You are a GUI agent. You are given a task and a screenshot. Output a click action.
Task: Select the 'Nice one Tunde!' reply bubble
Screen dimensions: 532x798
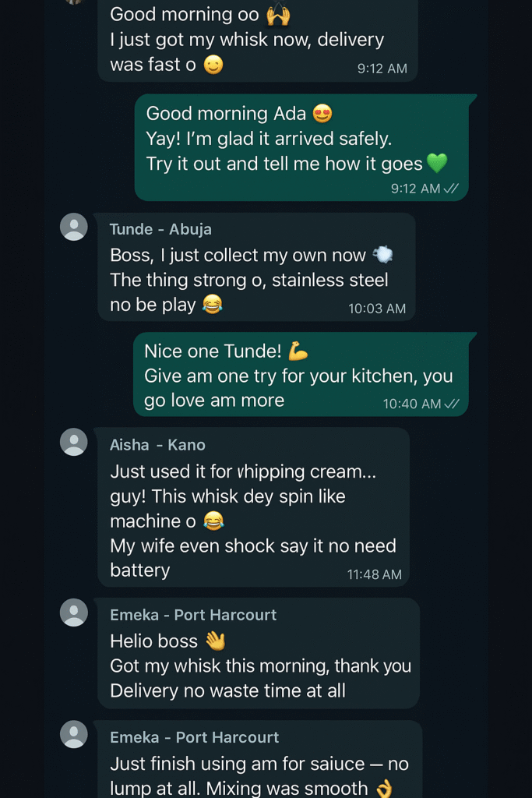(301, 375)
